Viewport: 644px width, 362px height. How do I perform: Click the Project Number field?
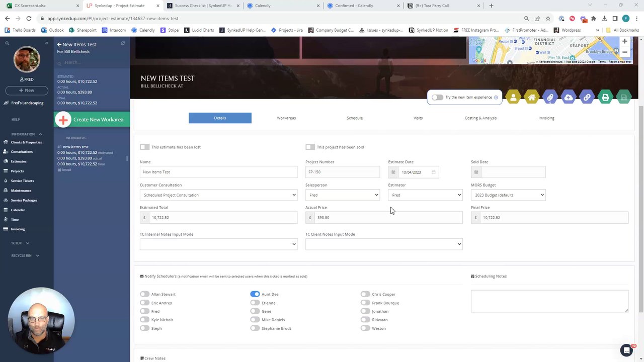click(x=343, y=172)
